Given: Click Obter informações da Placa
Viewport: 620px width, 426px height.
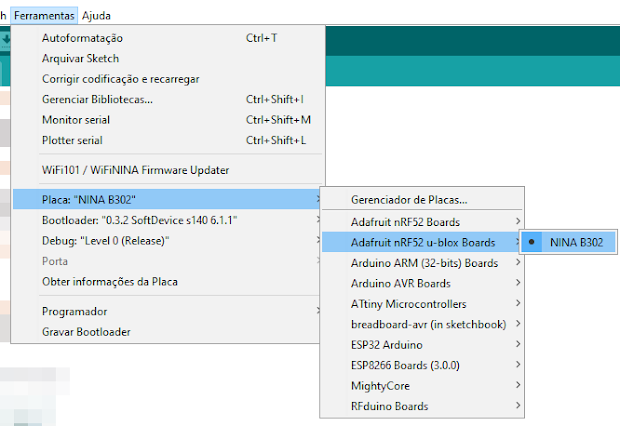Looking at the screenshot, I should [x=166, y=282].
